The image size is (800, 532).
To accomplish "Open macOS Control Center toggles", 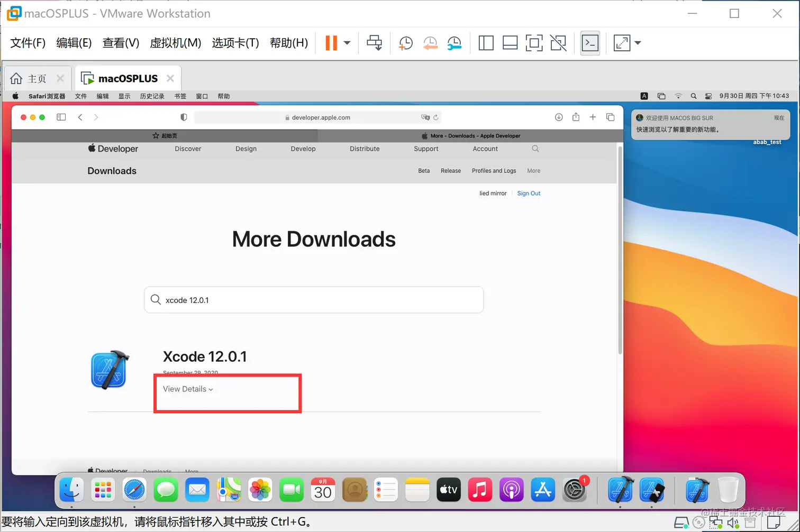I will (708, 96).
